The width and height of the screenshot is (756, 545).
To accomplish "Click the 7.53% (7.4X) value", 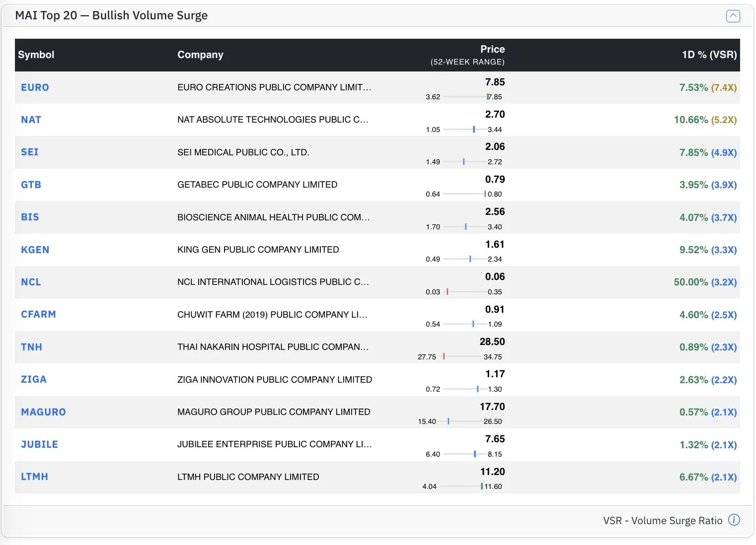I will (708, 87).
